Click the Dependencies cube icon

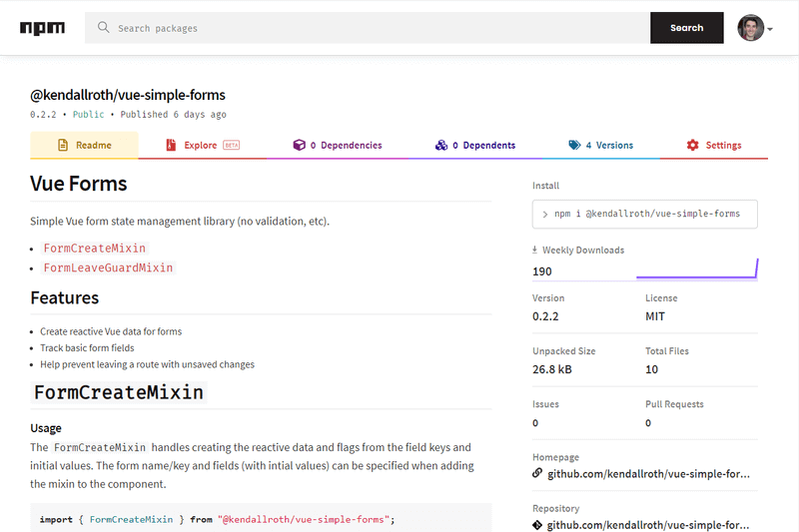pyautogui.click(x=299, y=146)
